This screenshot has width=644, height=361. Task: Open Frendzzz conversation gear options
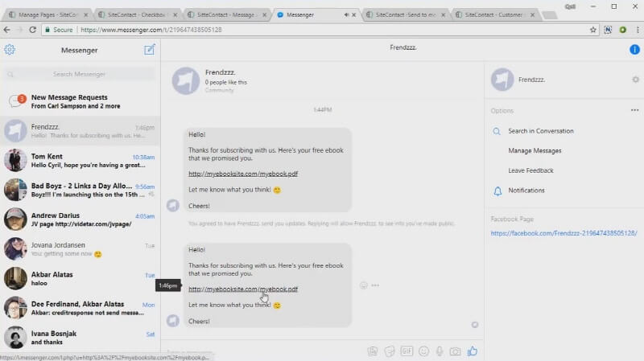[x=635, y=80]
